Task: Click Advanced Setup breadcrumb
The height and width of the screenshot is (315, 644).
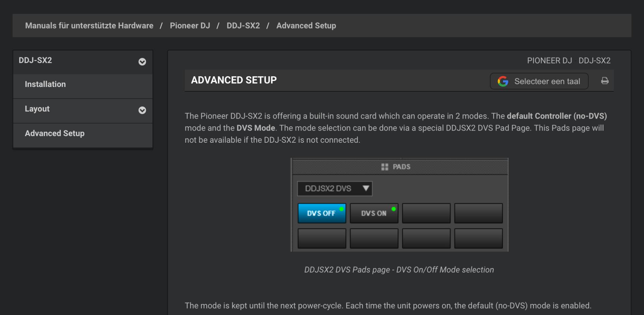Action: tap(306, 26)
